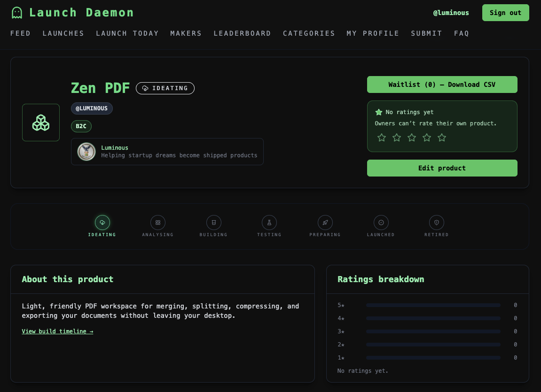
Task: Click the middle three-star rating
Action: (411, 137)
